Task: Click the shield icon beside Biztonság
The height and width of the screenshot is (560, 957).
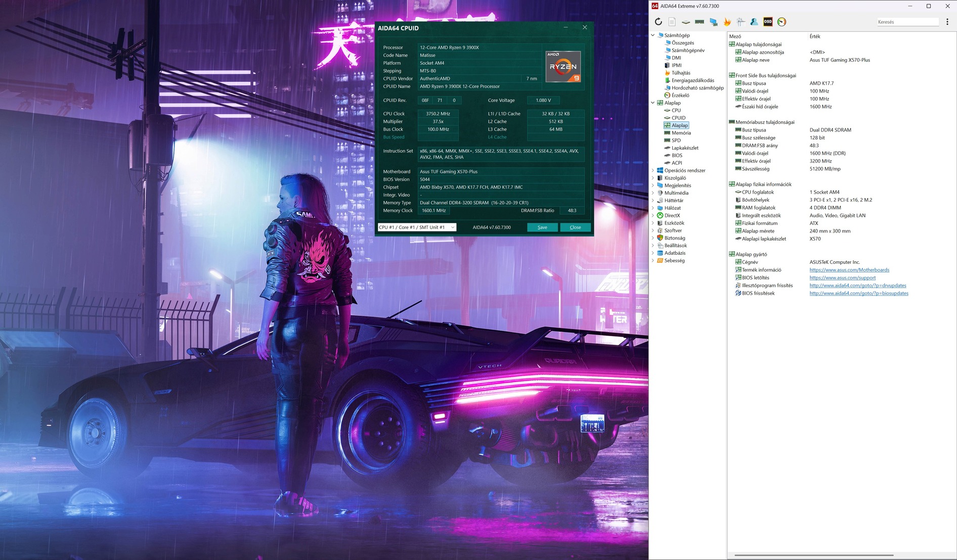Action: pos(660,238)
